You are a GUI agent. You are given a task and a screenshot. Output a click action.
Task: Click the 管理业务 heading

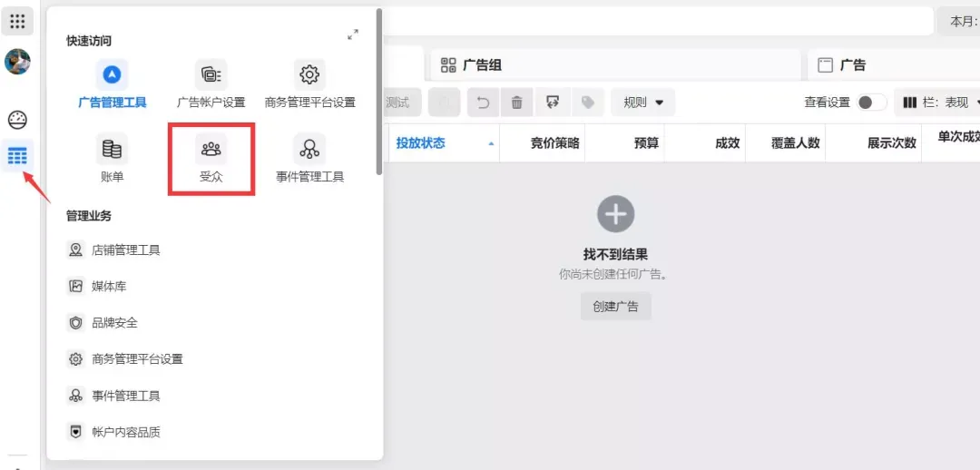point(89,216)
